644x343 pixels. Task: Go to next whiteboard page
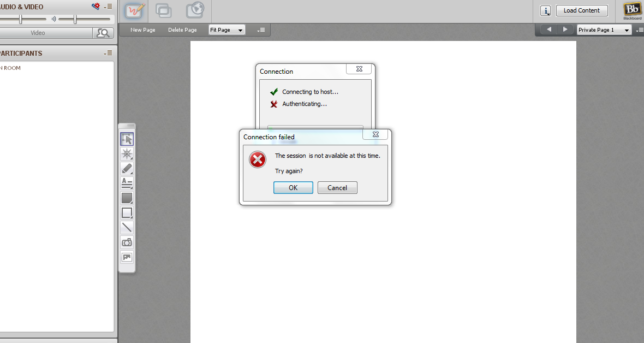click(x=565, y=29)
